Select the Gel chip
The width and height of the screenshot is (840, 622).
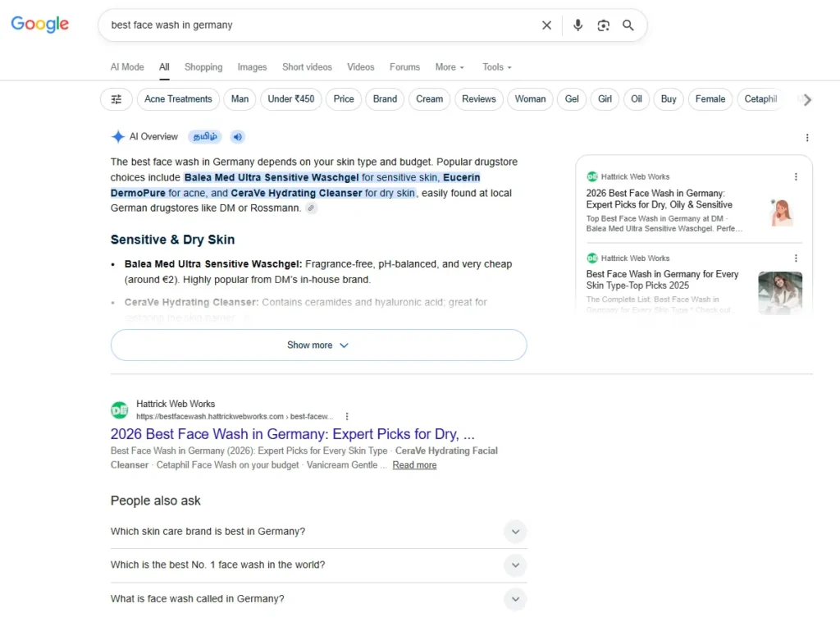click(x=572, y=99)
